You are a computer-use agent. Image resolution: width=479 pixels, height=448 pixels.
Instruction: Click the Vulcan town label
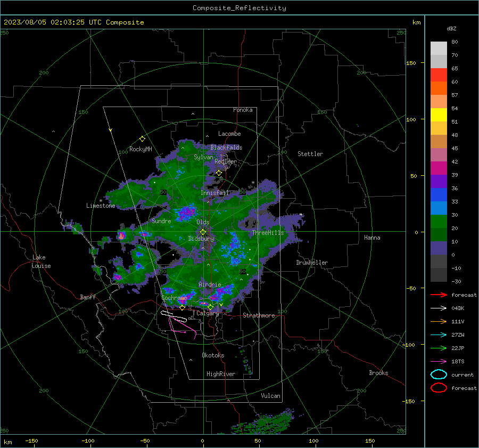271,396
